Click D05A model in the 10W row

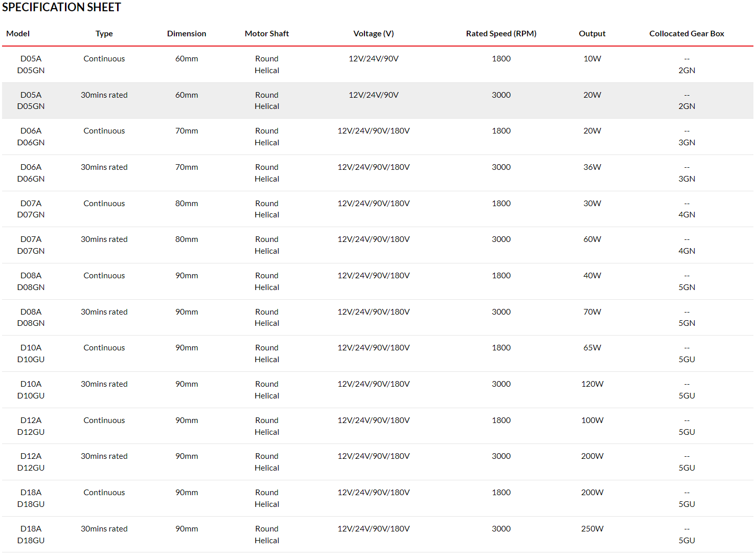click(x=31, y=58)
